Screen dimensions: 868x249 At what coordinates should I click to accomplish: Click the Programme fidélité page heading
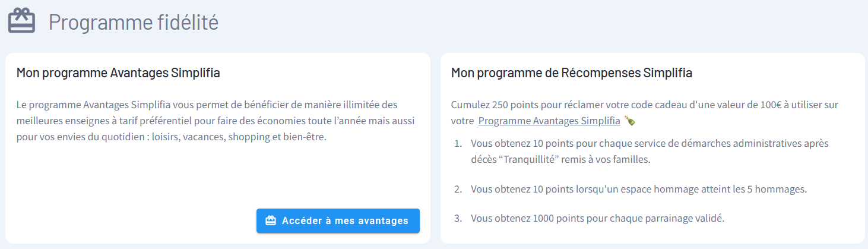[134, 23]
